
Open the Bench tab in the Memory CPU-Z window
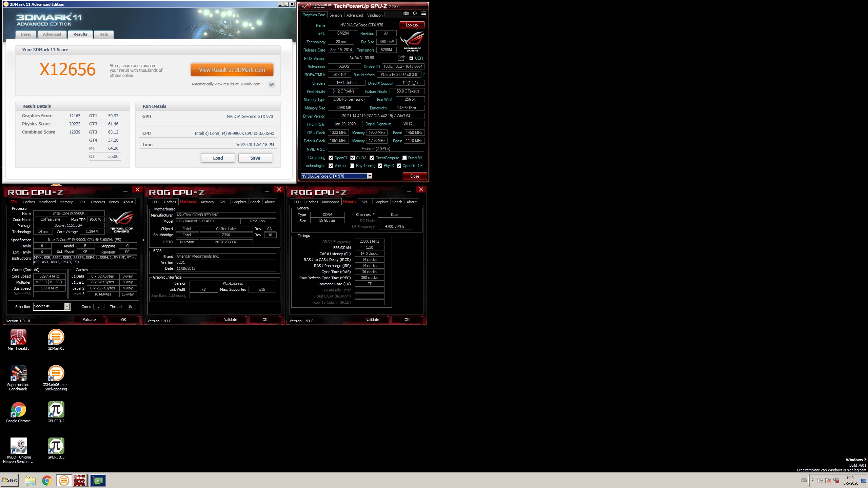pos(397,202)
